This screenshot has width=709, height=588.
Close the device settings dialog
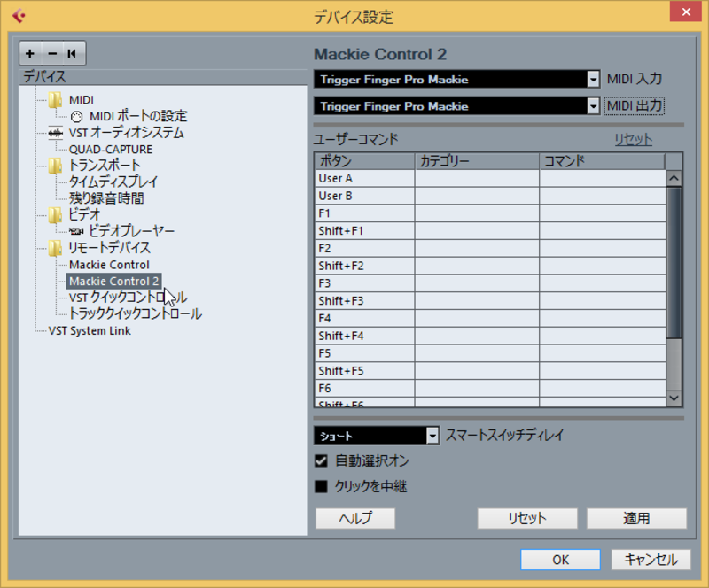pyautogui.click(x=685, y=12)
